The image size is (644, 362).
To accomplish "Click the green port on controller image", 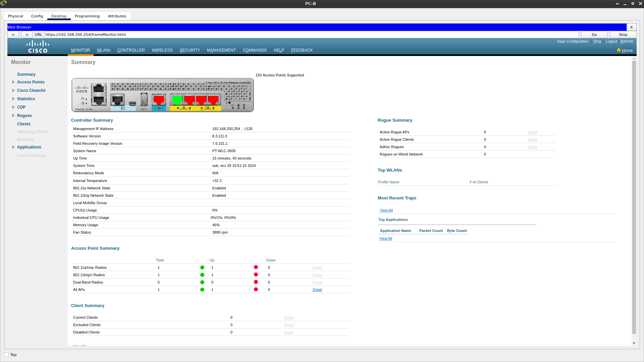I will point(177,100).
